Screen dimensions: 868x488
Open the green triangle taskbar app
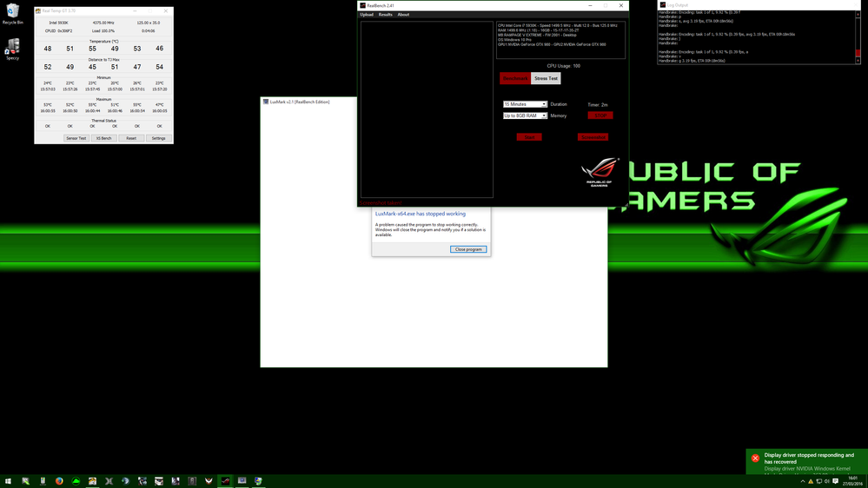coord(76,481)
